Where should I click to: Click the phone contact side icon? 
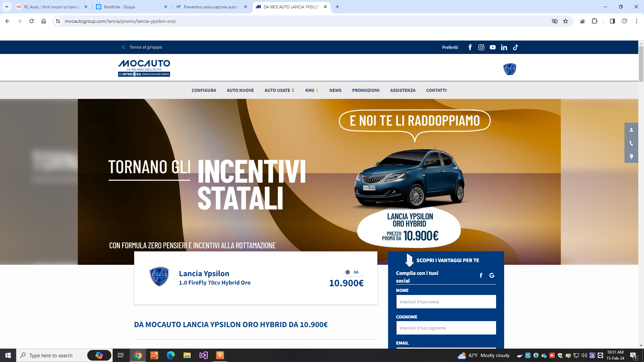click(x=631, y=143)
